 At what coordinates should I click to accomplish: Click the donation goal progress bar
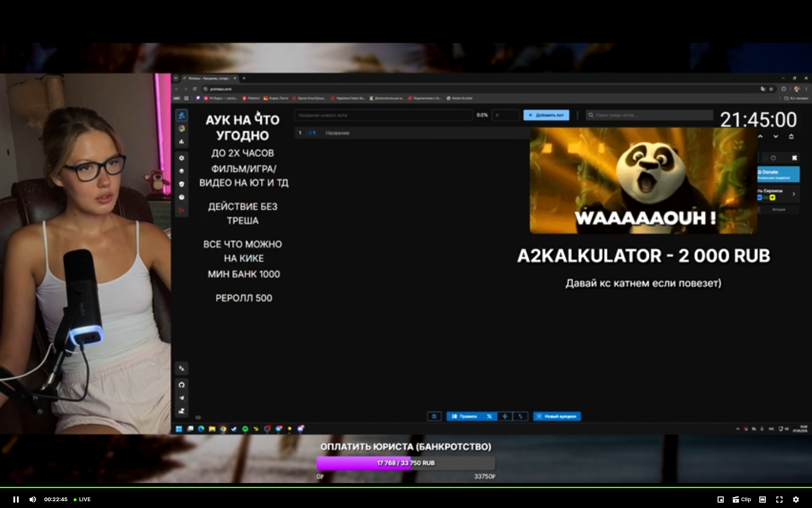(406, 463)
